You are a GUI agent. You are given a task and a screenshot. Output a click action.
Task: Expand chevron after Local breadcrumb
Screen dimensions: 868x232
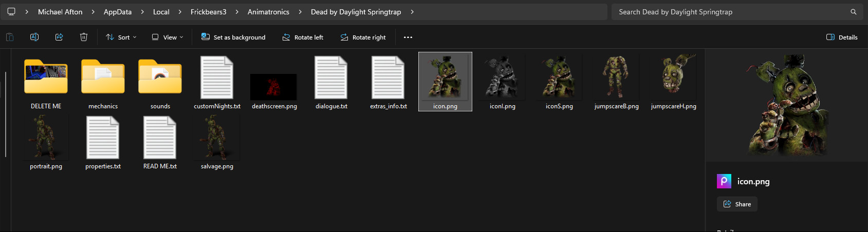(180, 12)
